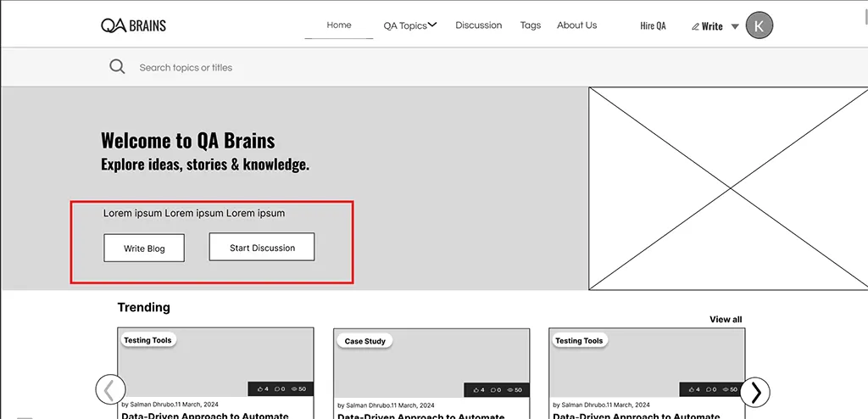Open the K user avatar
This screenshot has width=868, height=419.
(x=759, y=25)
